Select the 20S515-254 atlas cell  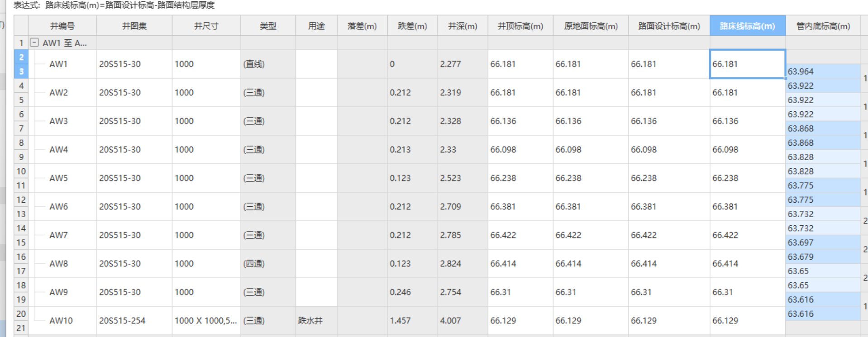click(x=122, y=321)
